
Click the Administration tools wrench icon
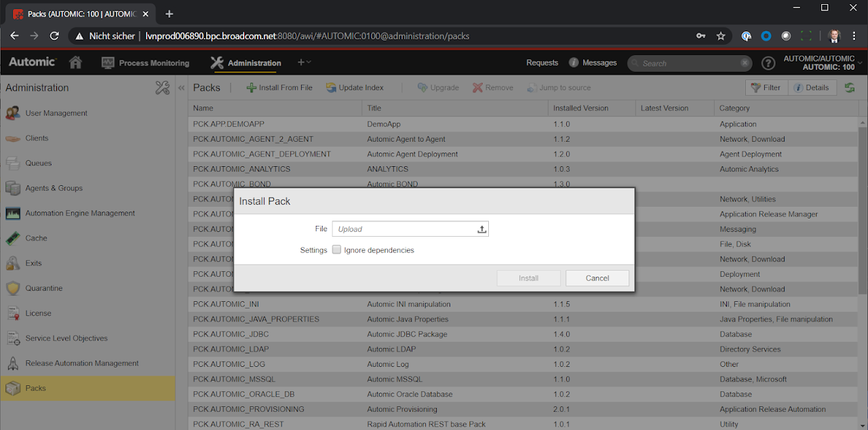162,87
